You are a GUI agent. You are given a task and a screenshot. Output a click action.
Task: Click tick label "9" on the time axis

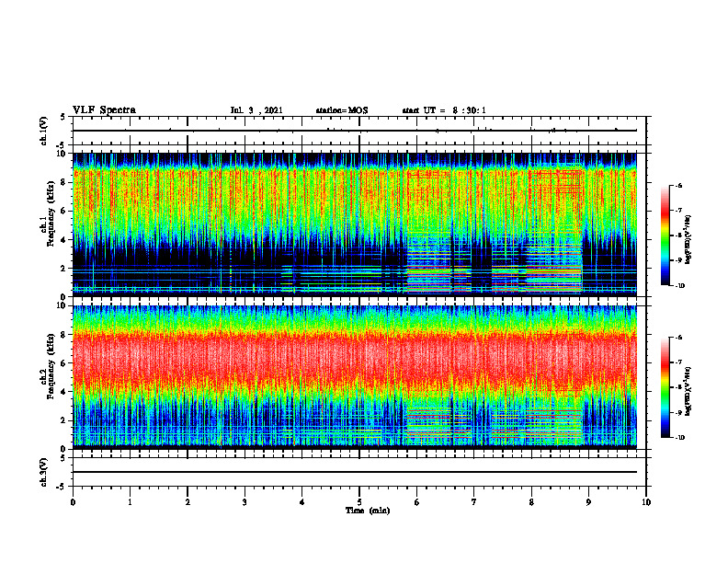click(588, 502)
